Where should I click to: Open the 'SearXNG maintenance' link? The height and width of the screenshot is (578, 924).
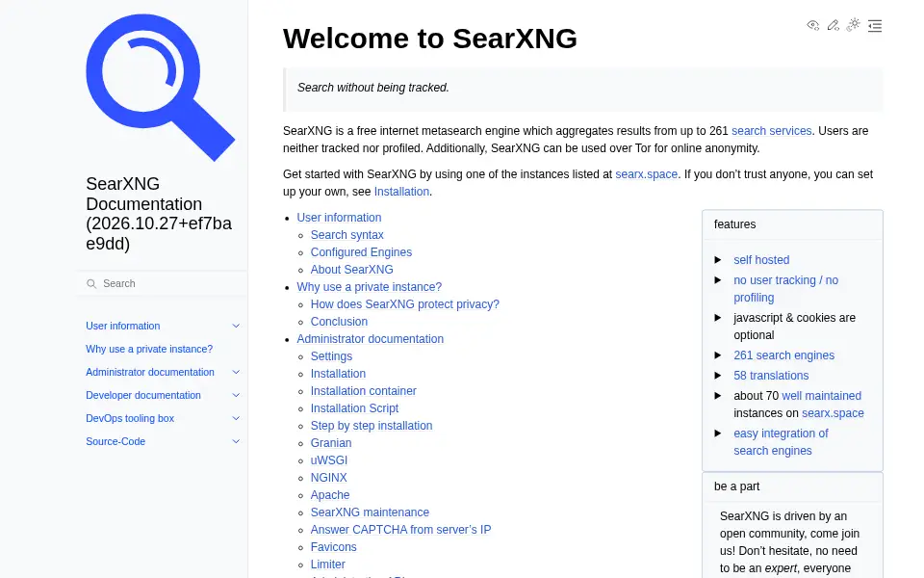[x=370, y=512]
